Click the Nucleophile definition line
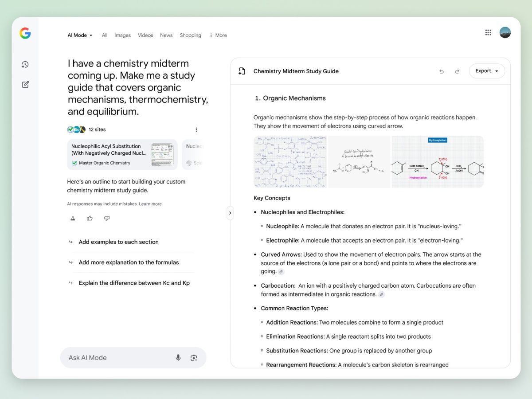 (364, 227)
